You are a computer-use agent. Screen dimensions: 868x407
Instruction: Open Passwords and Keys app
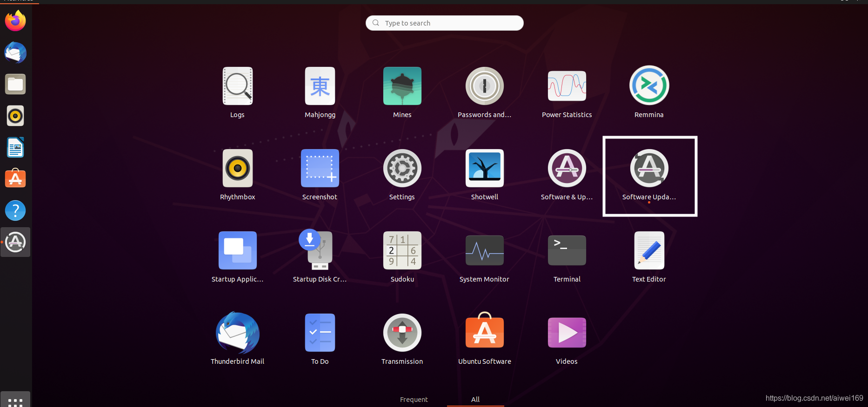[x=485, y=86]
